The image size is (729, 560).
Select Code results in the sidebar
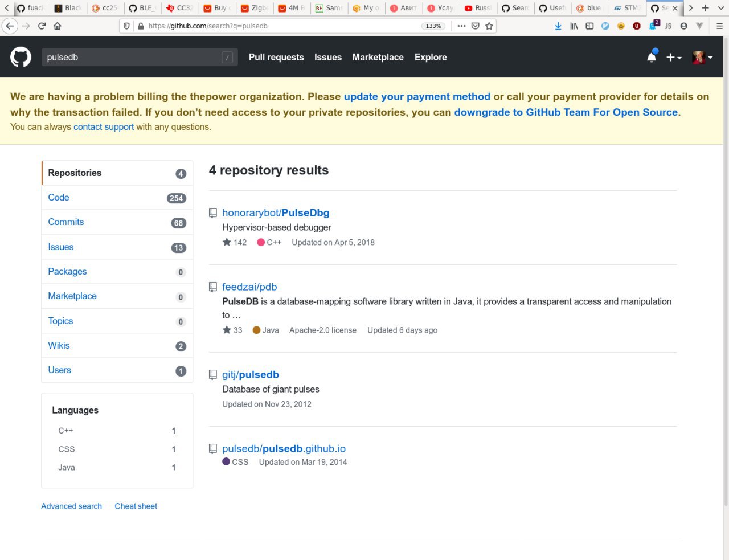click(x=117, y=198)
